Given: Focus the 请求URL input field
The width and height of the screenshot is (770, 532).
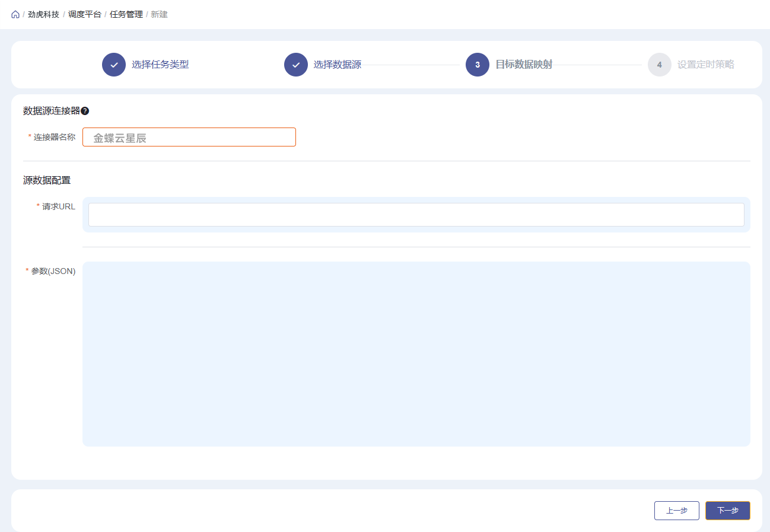Looking at the screenshot, I should coord(416,215).
